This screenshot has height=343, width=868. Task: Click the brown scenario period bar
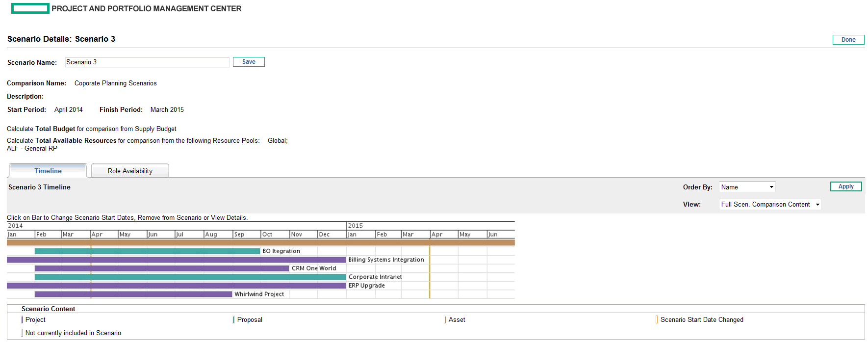[x=260, y=242]
